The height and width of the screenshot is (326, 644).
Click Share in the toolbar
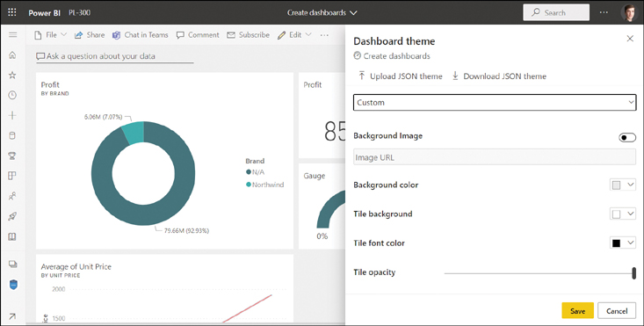coord(90,35)
